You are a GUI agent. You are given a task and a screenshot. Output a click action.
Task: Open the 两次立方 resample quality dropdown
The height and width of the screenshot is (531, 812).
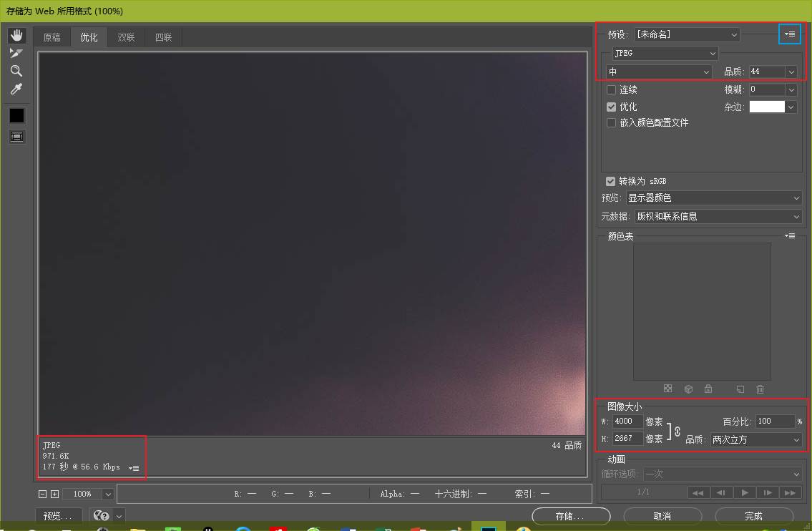[756, 440]
